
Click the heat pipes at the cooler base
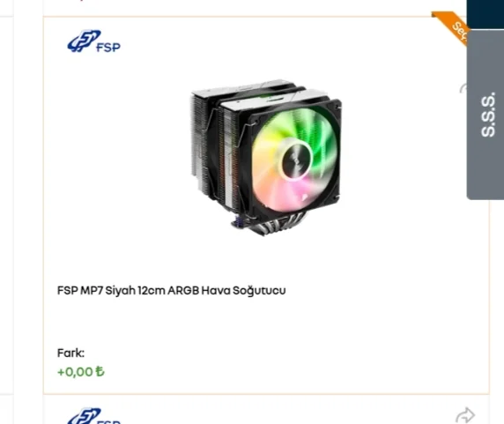coord(273,223)
